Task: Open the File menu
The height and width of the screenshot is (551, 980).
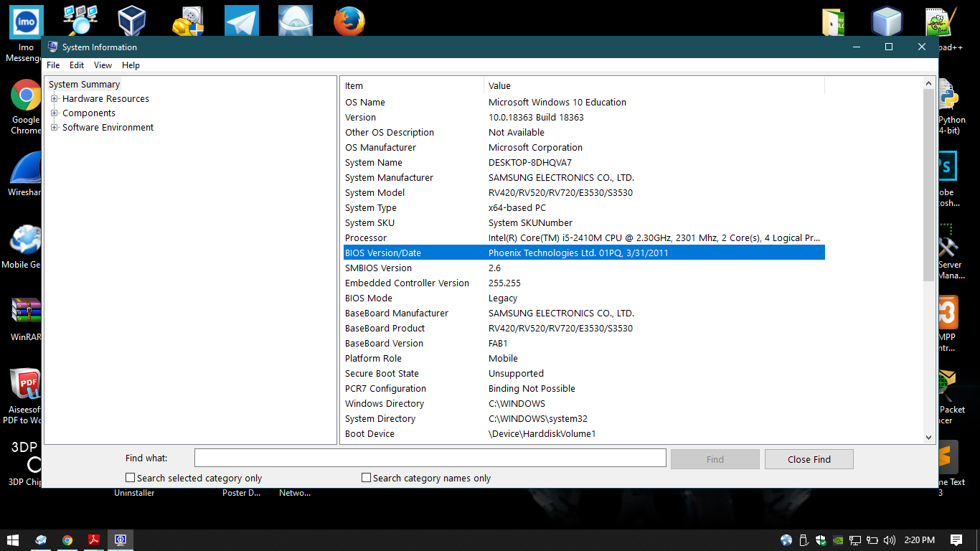Action: (52, 65)
